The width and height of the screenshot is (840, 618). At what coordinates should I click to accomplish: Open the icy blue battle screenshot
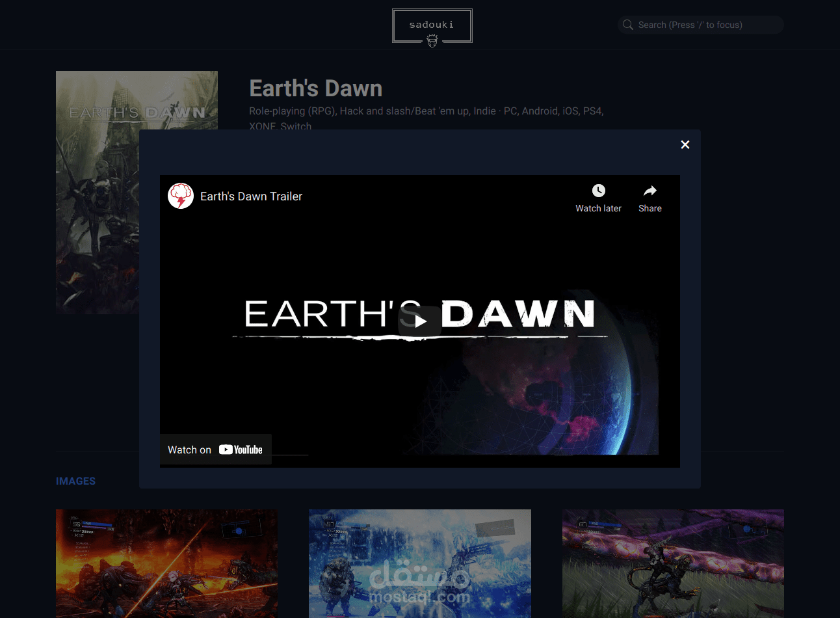pos(420,563)
